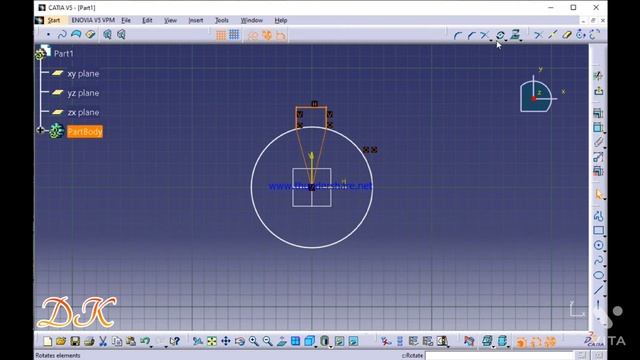Viewport: 640px width, 360px height.
Task: Toggle Snap to Point grid icon
Action: [234, 35]
